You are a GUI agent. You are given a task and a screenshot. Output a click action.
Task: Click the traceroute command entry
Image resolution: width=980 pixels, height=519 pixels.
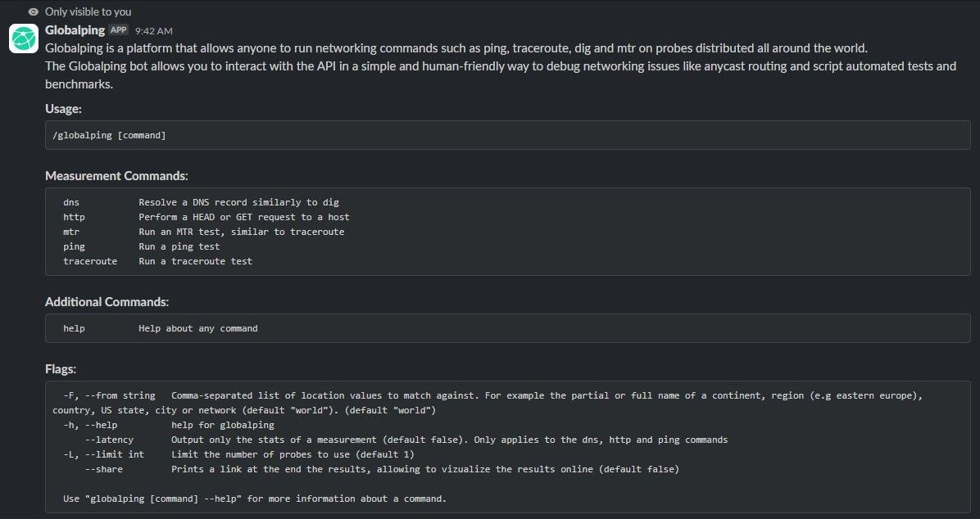coord(90,261)
